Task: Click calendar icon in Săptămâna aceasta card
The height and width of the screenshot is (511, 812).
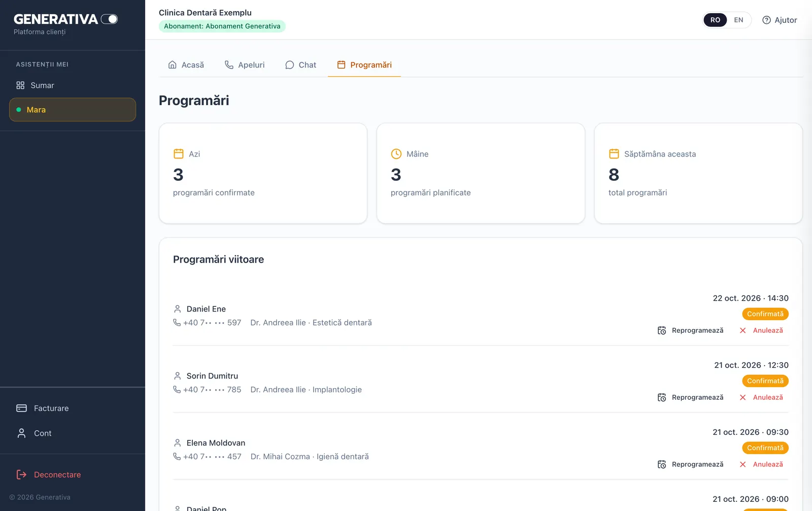Action: point(614,154)
